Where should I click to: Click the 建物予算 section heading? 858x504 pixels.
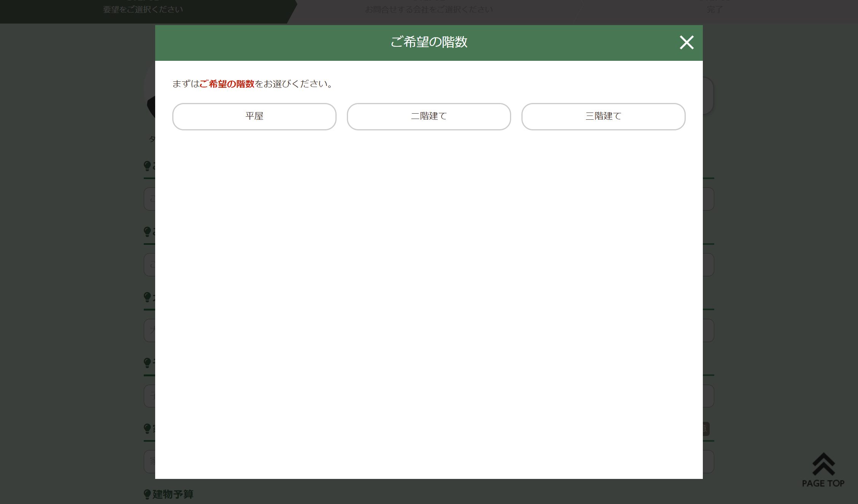tap(173, 494)
